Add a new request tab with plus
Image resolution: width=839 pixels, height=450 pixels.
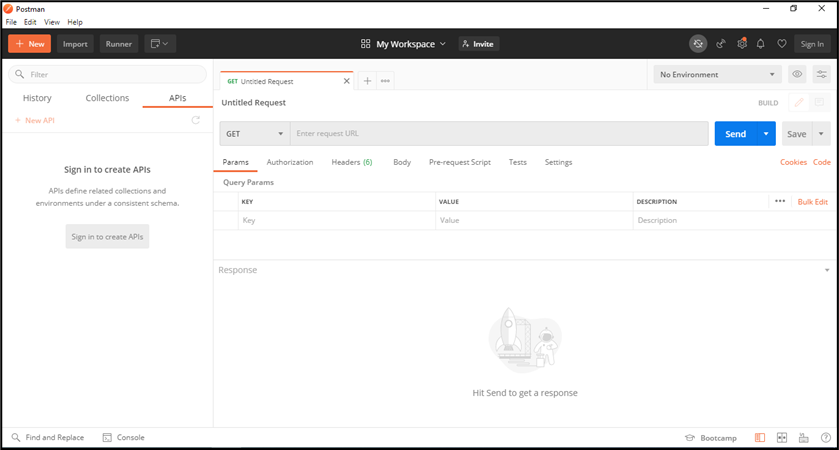tap(367, 81)
